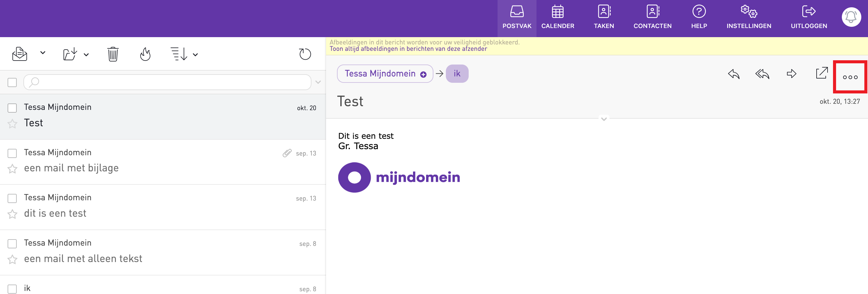Tick checkbox for 'een mail met bijlage'

(12, 153)
